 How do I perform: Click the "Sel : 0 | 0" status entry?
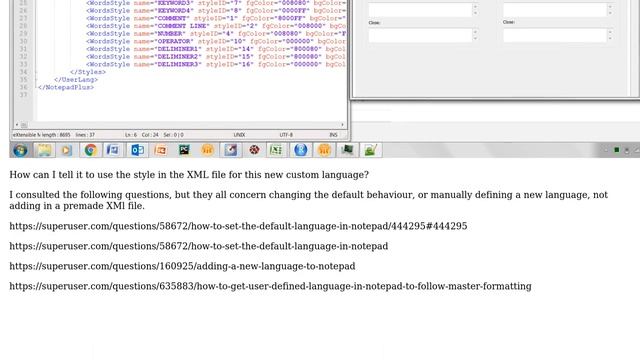click(x=173, y=135)
